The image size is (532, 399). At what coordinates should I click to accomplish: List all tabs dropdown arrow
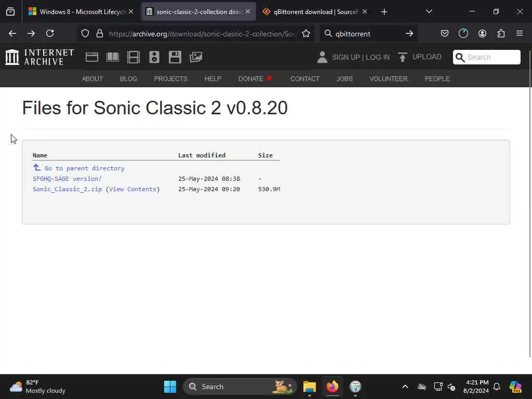click(x=429, y=12)
